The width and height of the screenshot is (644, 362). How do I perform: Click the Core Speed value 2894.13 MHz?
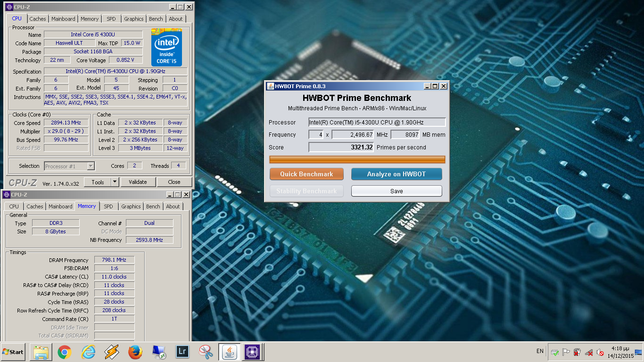tap(66, 123)
